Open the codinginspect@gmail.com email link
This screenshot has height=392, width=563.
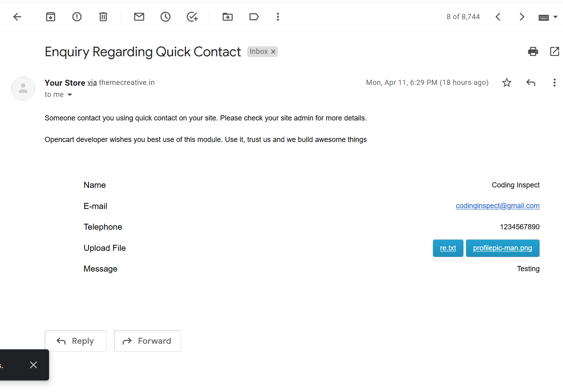point(498,206)
